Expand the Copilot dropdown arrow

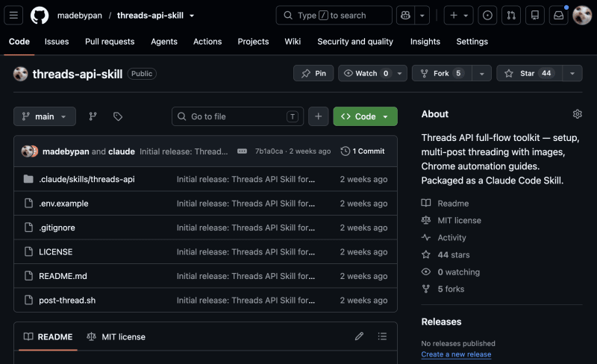pos(422,15)
